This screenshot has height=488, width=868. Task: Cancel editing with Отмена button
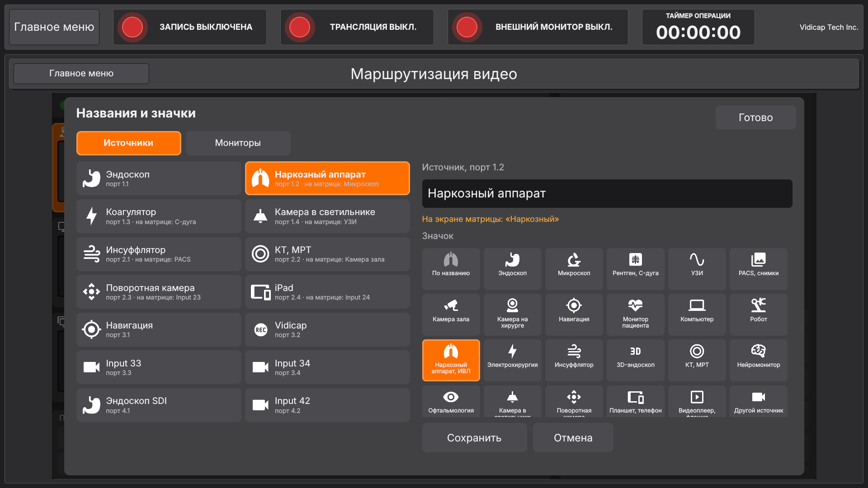[573, 437]
